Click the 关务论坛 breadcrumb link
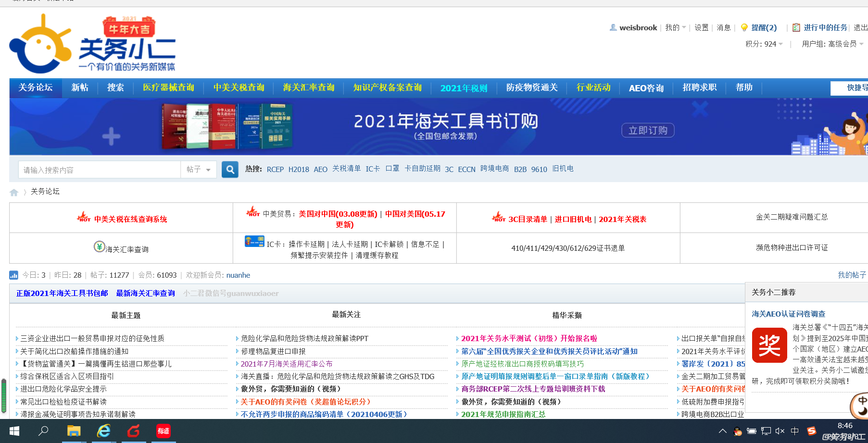868x443 pixels. 45,191
